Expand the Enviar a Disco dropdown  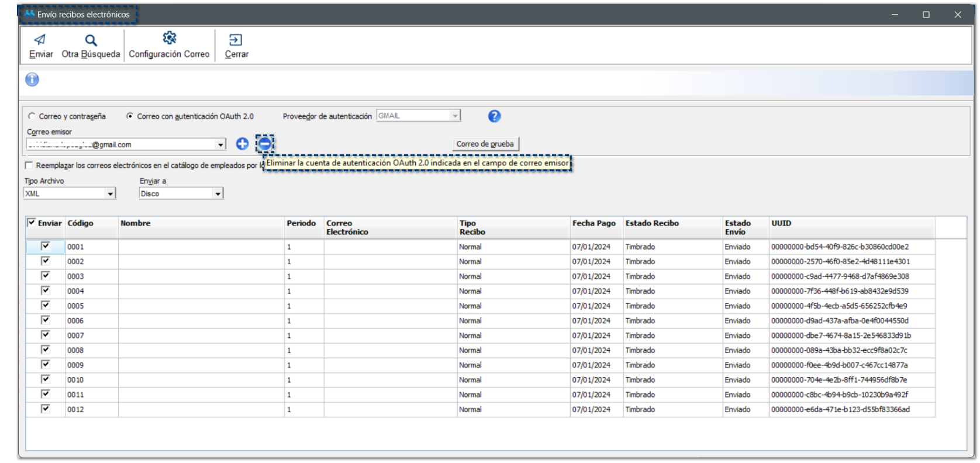(x=218, y=194)
